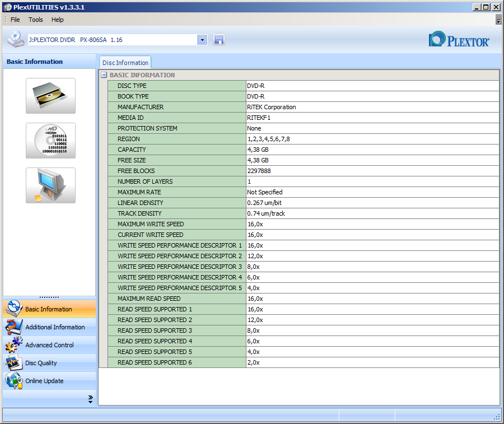Click the window resize grip in status bar
This screenshot has width=504, height=424.
pyautogui.click(x=497, y=417)
